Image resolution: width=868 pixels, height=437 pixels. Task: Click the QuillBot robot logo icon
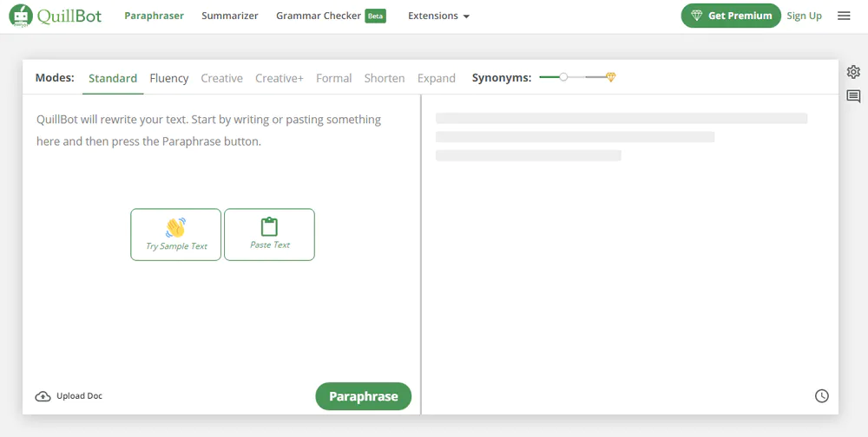21,16
